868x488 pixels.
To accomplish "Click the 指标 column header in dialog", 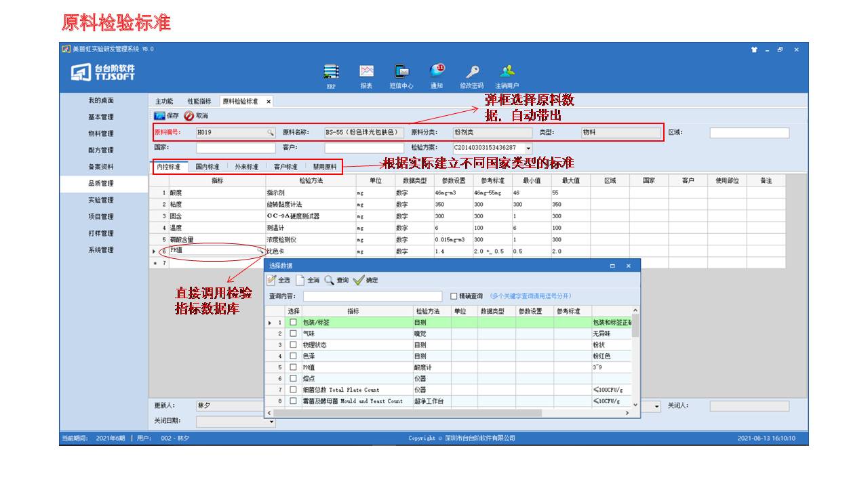I will coord(353,311).
